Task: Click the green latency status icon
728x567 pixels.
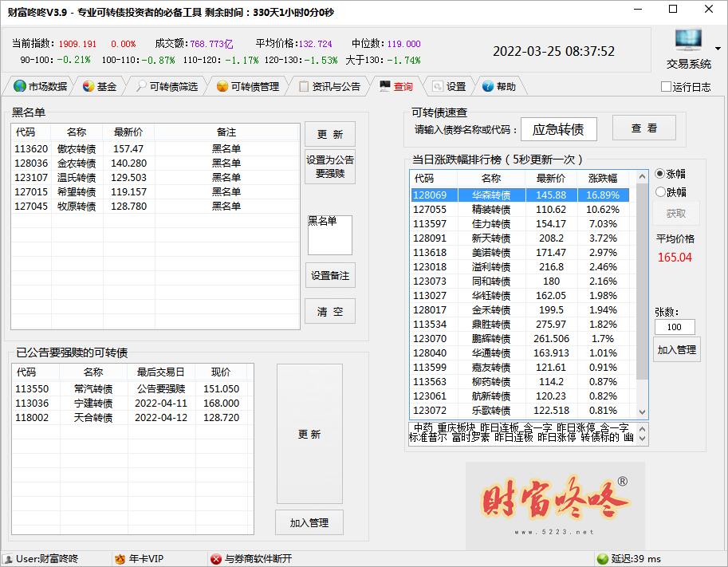Action: 603,559
